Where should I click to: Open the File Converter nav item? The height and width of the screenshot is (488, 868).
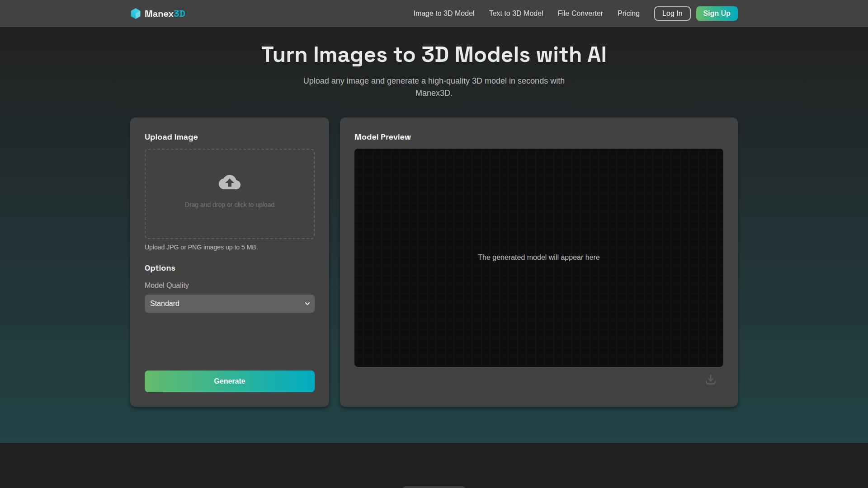pos(580,14)
